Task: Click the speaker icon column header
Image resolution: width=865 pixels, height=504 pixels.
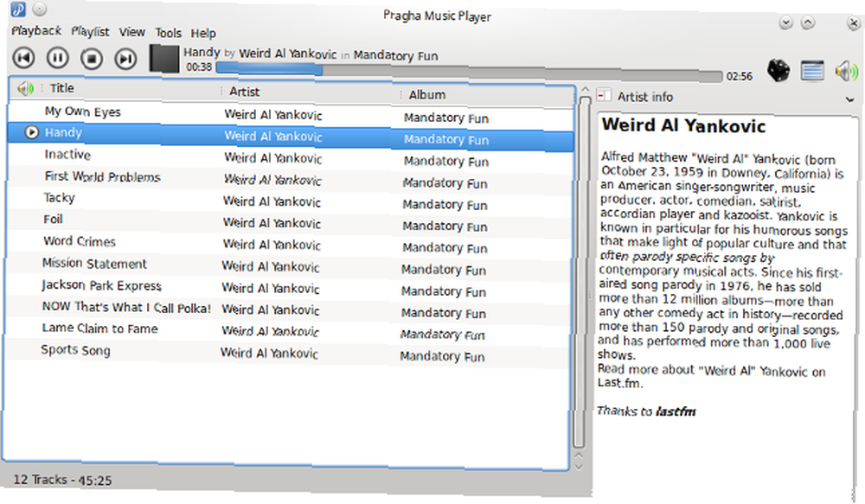Action: pyautogui.click(x=25, y=87)
